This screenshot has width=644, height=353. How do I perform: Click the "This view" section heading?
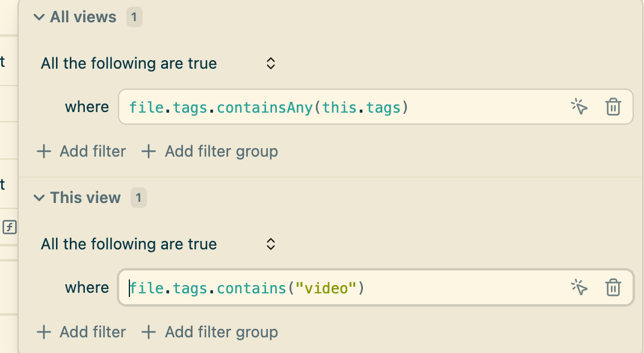85,198
